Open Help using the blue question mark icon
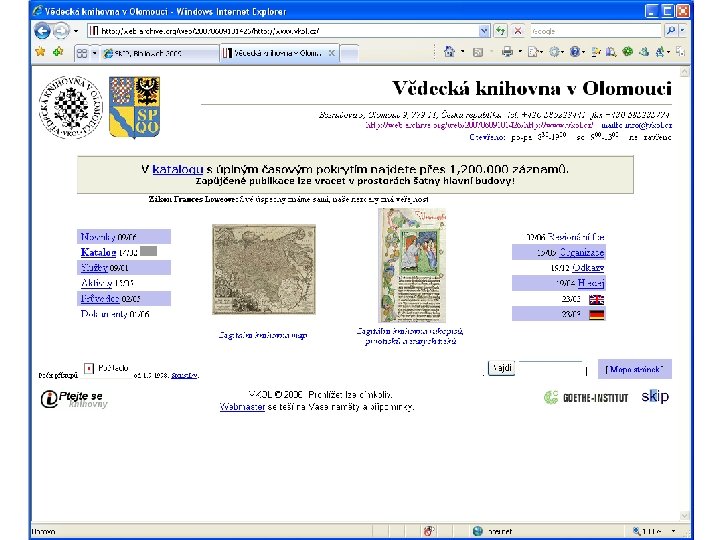Screen dimensions: 720x540 574,52
